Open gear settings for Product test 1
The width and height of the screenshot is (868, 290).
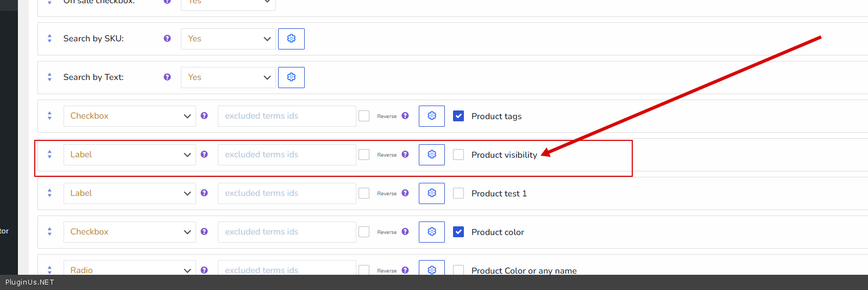click(432, 193)
